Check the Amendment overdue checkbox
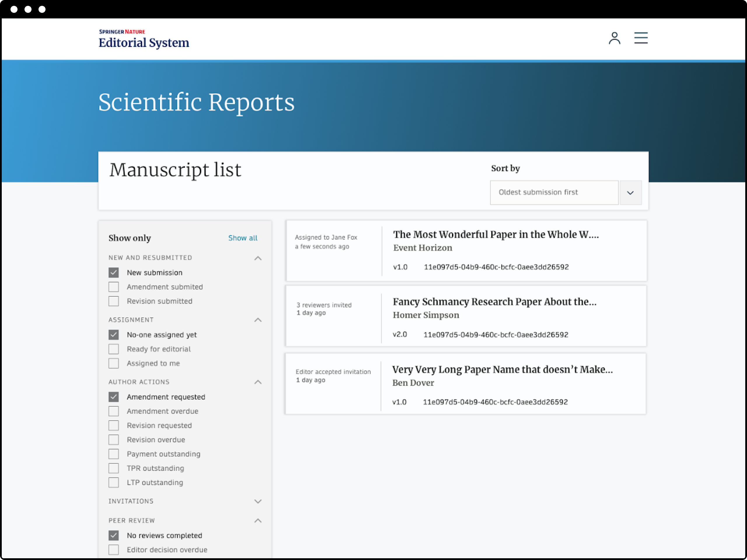Viewport: 747px width, 560px height. 114,411
